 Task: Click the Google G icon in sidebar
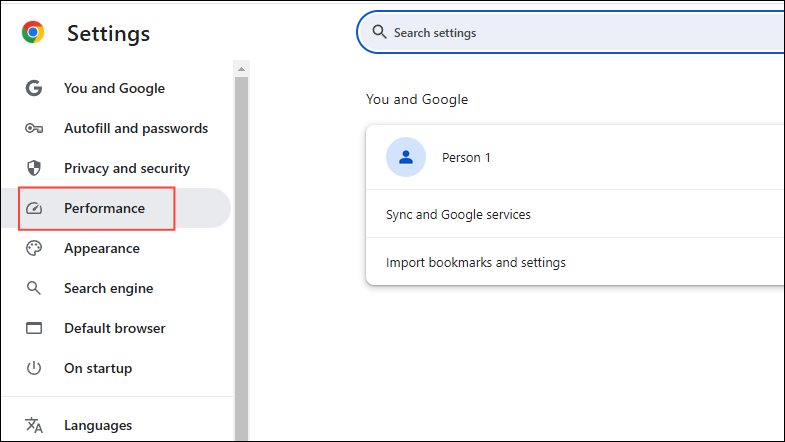34,88
